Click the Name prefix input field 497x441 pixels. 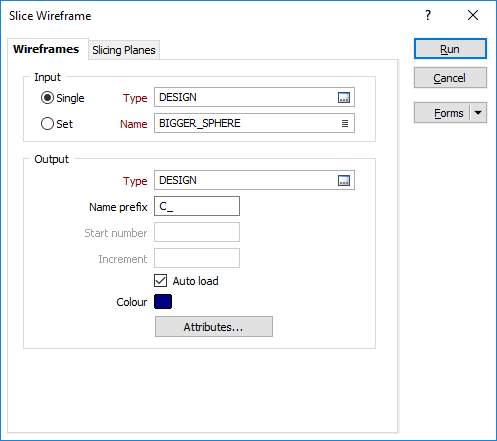(x=197, y=206)
